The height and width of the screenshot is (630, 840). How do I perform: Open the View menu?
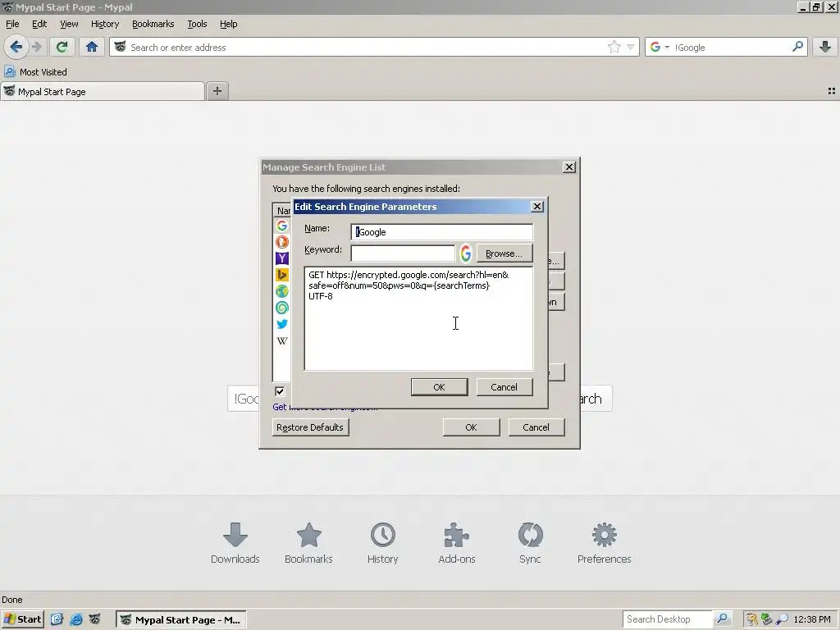(69, 24)
